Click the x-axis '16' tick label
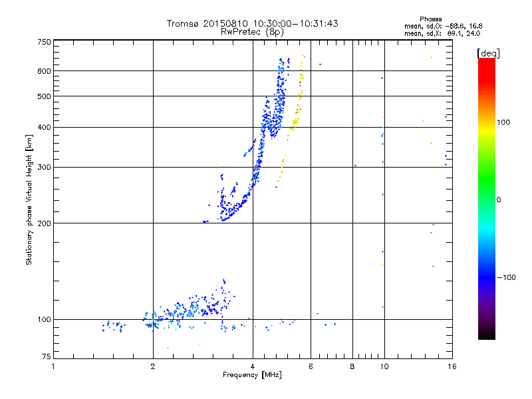 452,366
